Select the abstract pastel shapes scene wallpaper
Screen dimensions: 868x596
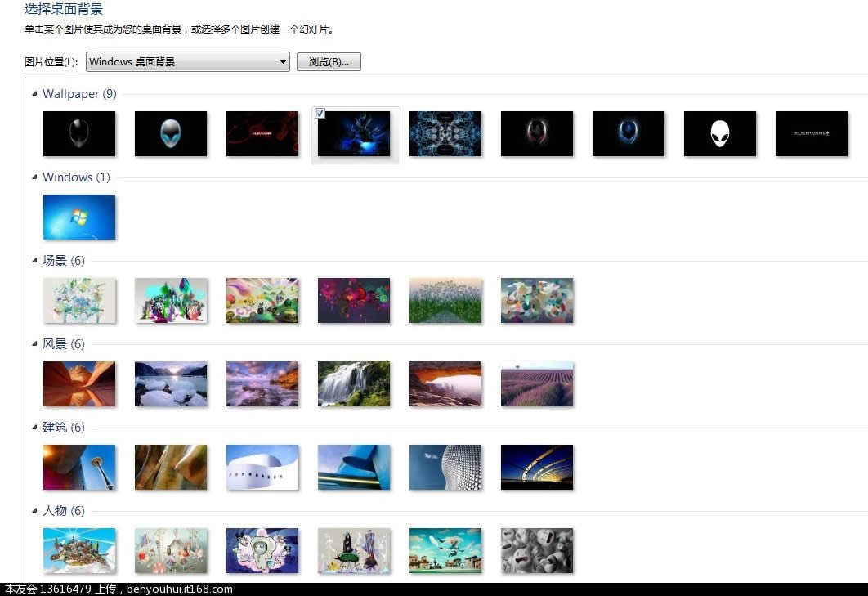point(537,300)
